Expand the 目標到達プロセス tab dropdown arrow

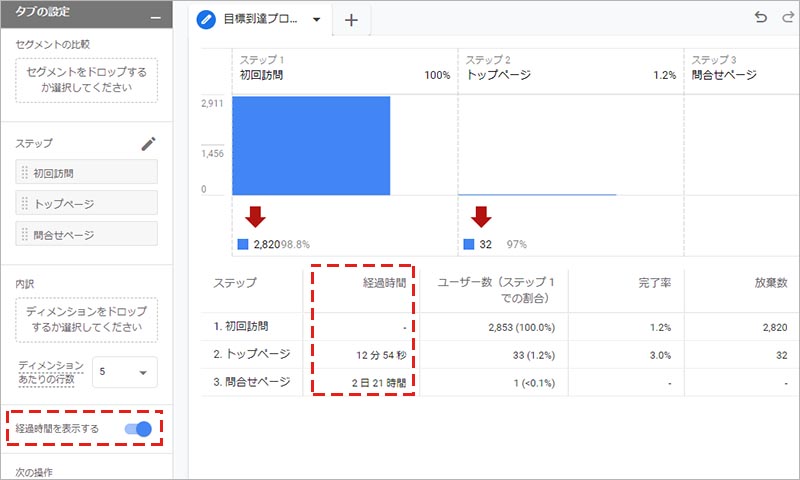[x=317, y=20]
